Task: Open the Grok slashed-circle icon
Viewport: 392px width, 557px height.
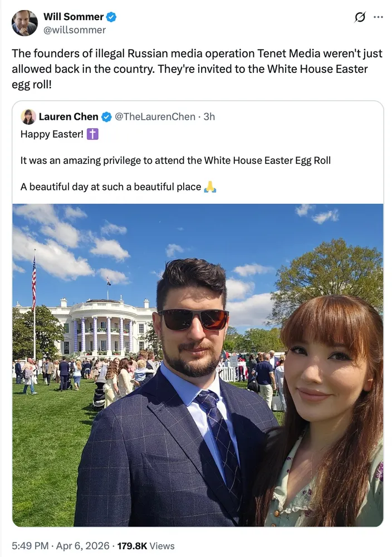Action: pyautogui.click(x=360, y=17)
